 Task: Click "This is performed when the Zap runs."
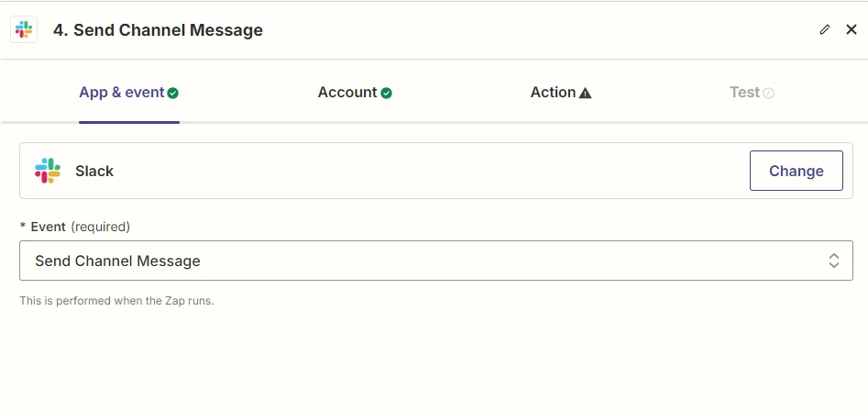[116, 301]
